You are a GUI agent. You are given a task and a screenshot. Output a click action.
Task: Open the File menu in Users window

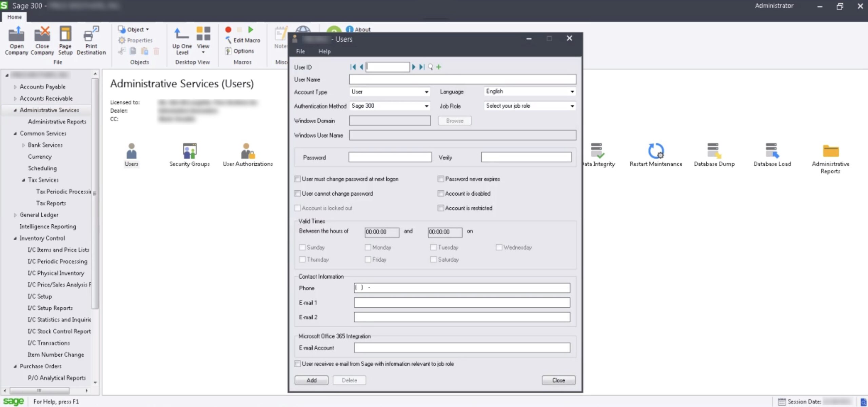[x=300, y=52]
